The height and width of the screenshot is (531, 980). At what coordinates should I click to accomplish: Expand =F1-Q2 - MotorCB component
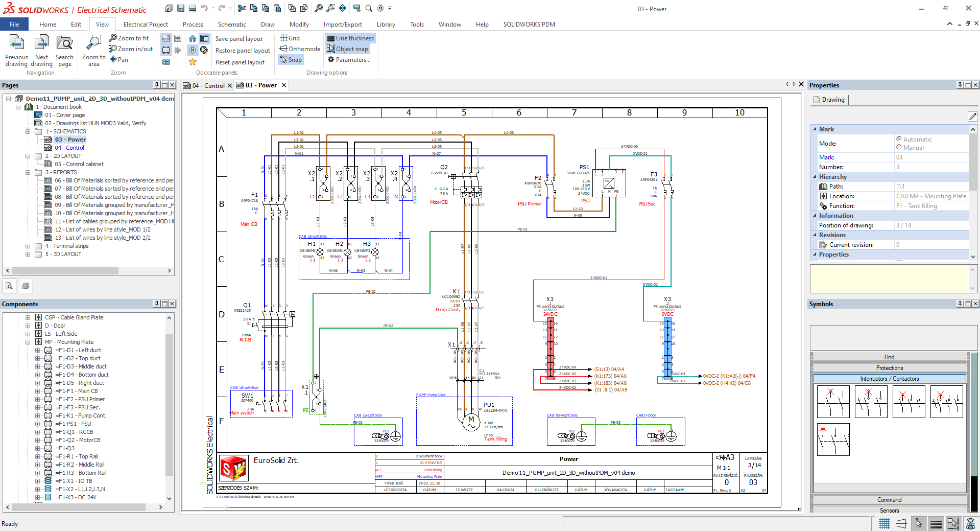click(37, 440)
